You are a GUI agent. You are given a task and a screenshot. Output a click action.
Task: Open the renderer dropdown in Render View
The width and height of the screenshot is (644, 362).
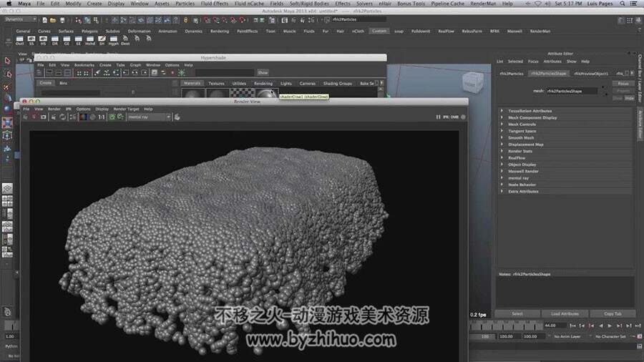(x=149, y=117)
